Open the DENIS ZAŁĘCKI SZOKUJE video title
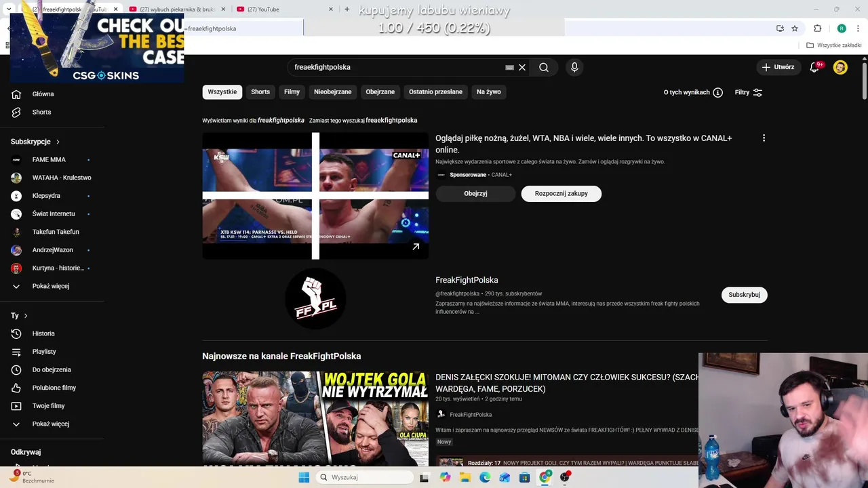Image resolution: width=868 pixels, height=488 pixels. [x=567, y=383]
